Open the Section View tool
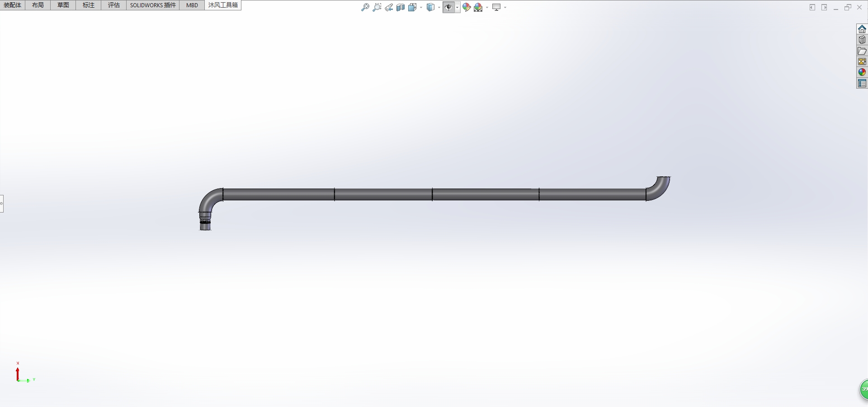Viewport: 868px width, 407px height. [401, 7]
